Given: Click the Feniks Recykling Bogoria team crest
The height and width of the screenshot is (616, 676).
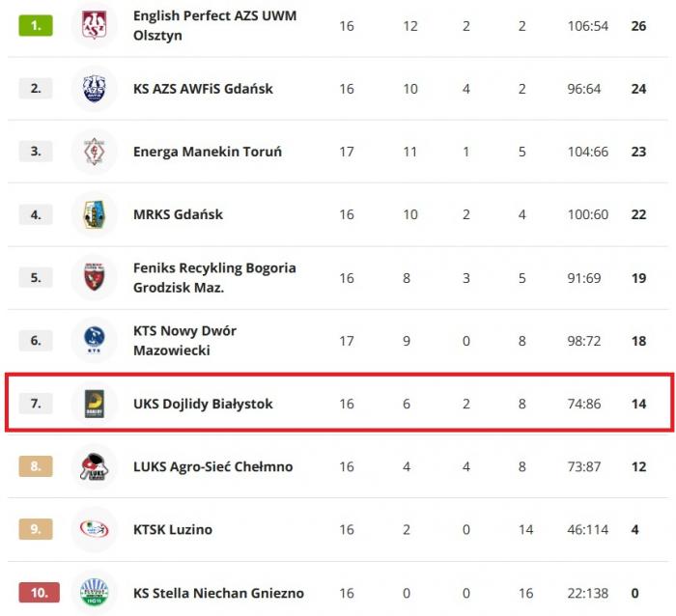Looking at the screenshot, I should coord(94,278).
